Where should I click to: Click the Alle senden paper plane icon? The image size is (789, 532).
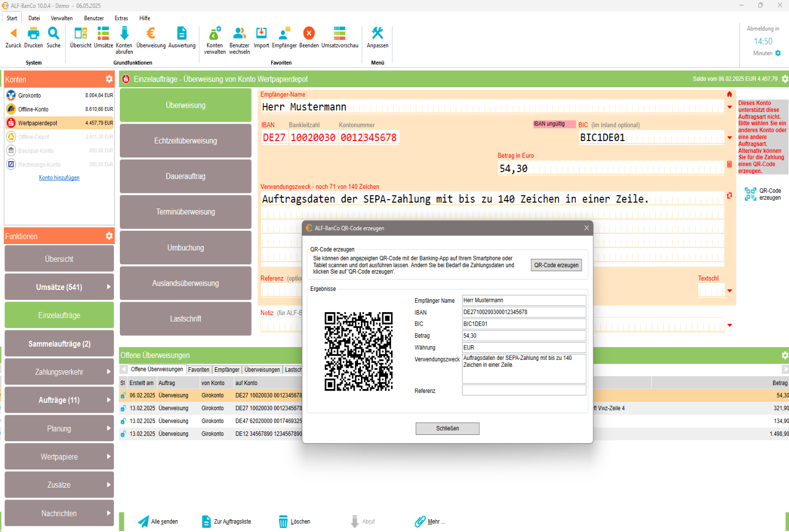click(143, 522)
